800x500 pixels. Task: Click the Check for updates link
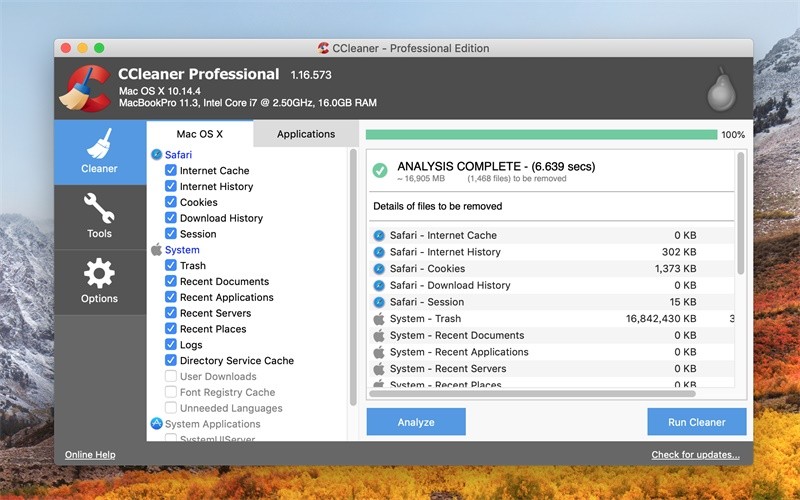(x=695, y=455)
